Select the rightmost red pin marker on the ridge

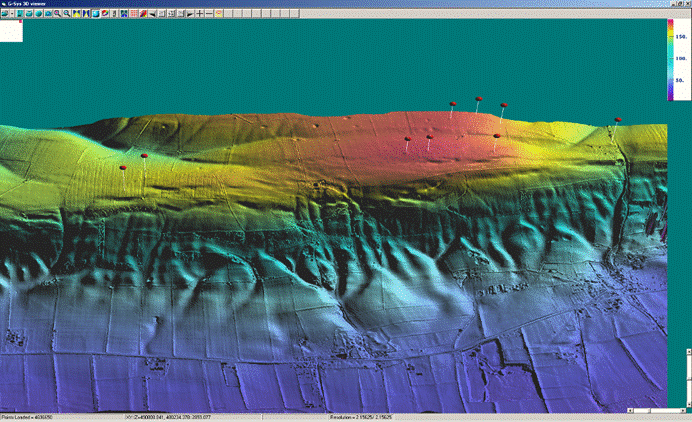click(x=618, y=120)
